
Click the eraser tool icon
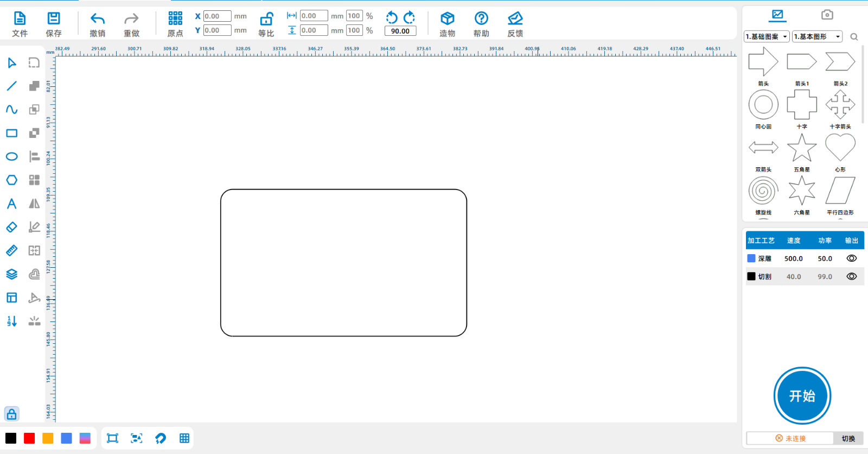[x=11, y=227]
